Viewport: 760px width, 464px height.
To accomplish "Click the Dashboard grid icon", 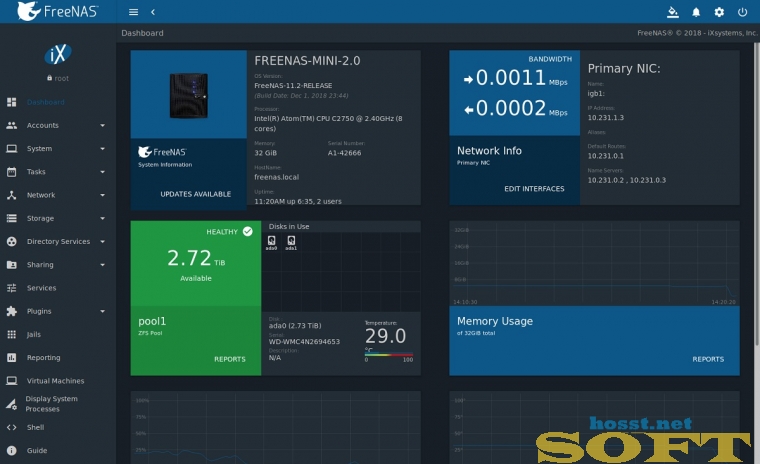I will [x=12, y=102].
